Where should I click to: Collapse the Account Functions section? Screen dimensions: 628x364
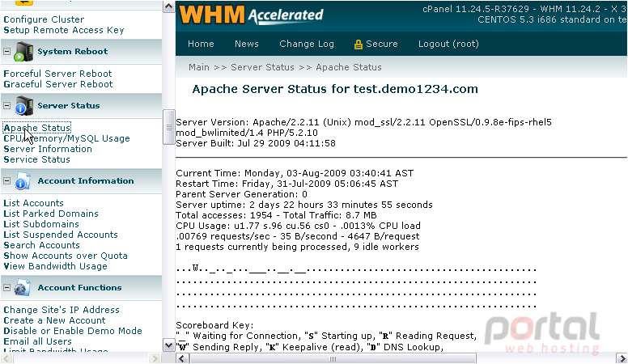tap(6, 287)
